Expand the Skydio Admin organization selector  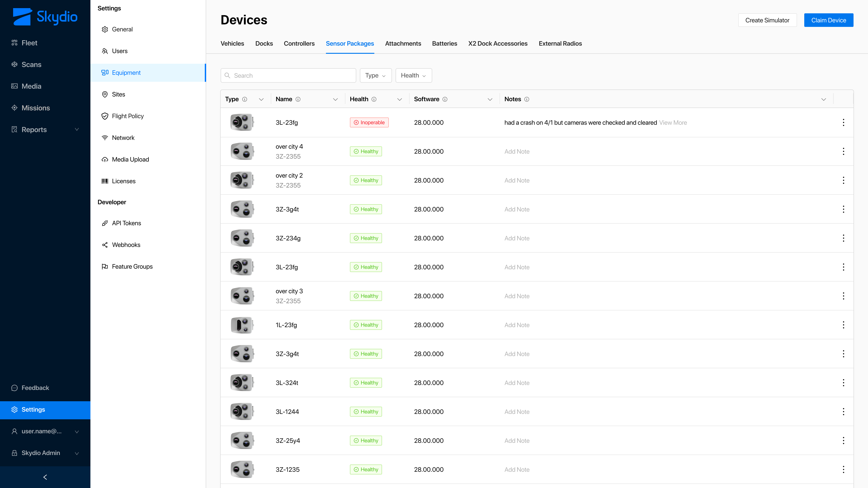(77, 453)
